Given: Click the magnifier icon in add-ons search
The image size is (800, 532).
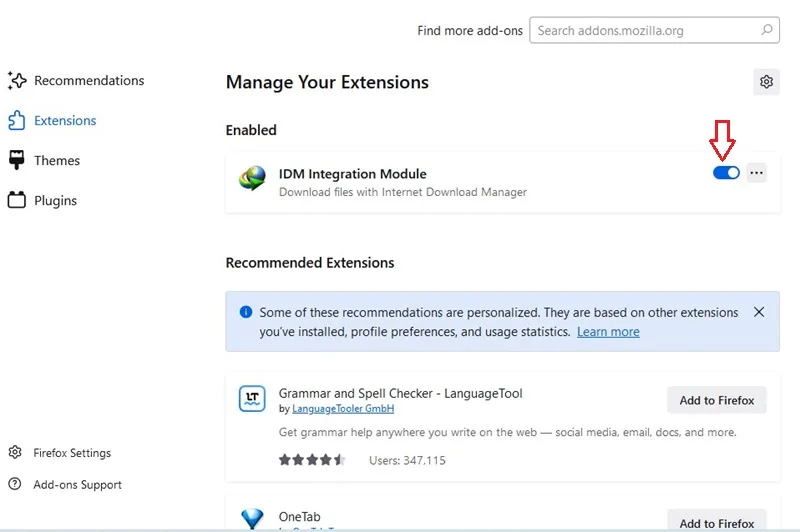Looking at the screenshot, I should coord(766,30).
